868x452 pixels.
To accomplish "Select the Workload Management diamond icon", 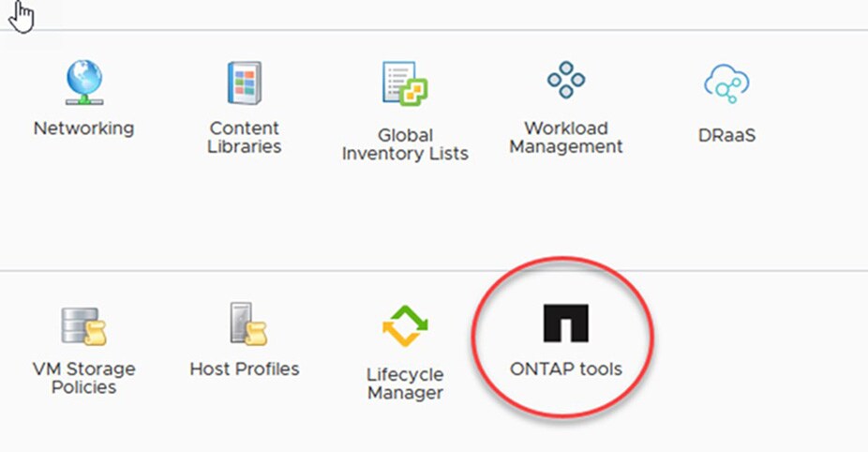I will [566, 82].
